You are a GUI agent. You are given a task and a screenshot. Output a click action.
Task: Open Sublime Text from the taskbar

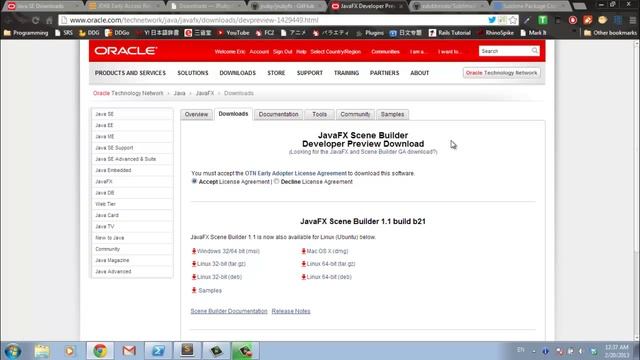coord(187,350)
